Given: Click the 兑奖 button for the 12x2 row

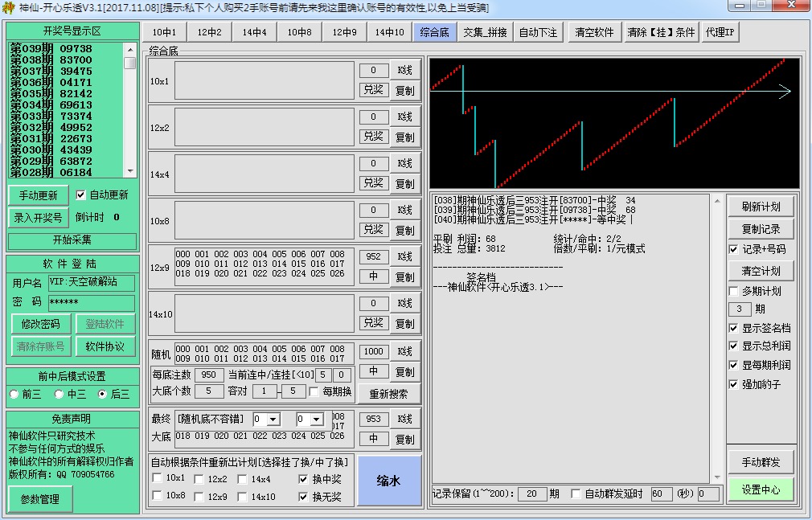Looking at the screenshot, I should (x=373, y=136).
